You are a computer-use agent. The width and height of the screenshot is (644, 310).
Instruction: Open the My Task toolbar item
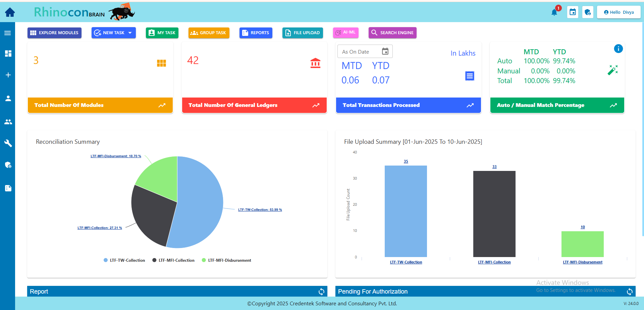pyautogui.click(x=162, y=33)
